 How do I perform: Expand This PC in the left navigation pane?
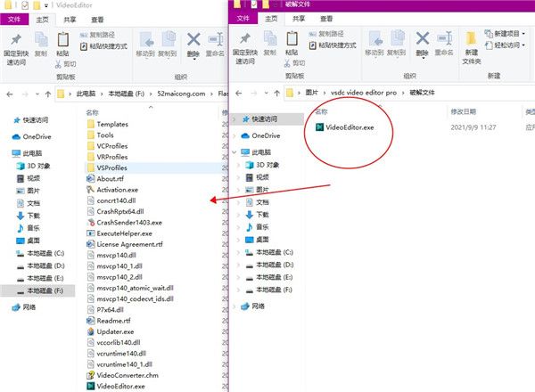5,153
